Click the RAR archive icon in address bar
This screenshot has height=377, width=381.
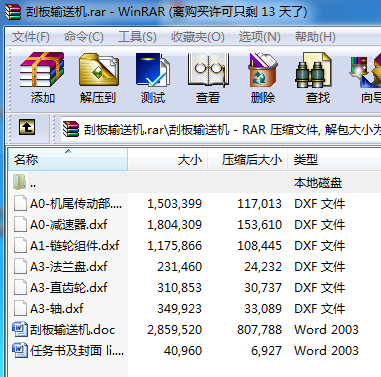click(71, 129)
